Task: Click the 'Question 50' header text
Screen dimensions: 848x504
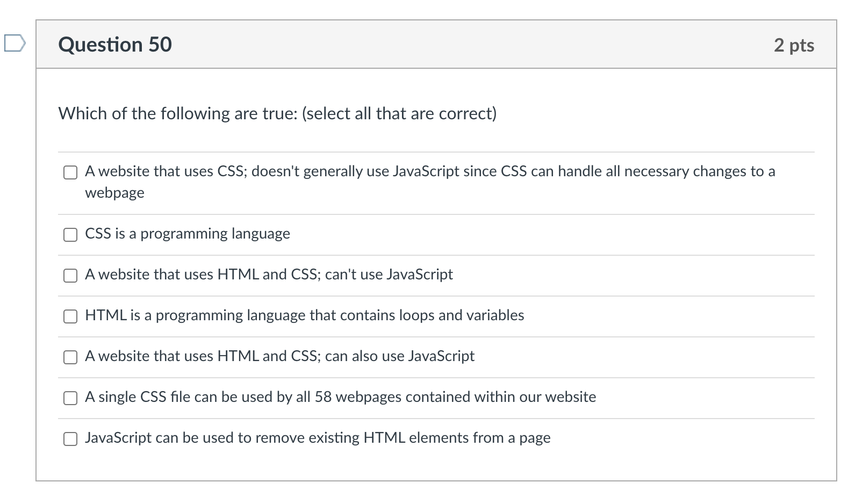Action: coord(115,45)
